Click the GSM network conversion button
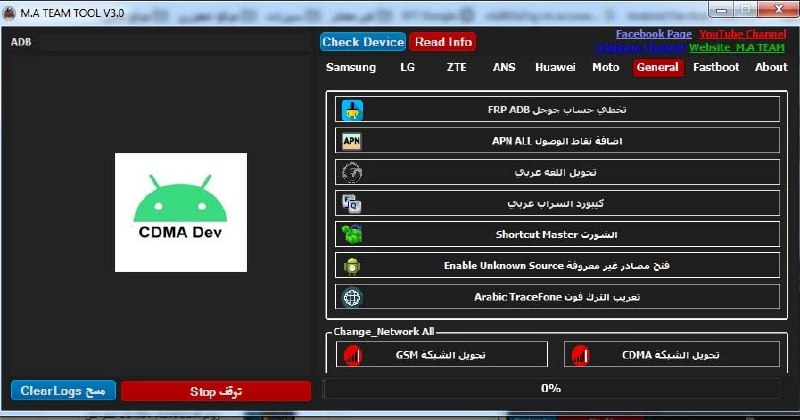This screenshot has width=800, height=420. pyautogui.click(x=442, y=355)
